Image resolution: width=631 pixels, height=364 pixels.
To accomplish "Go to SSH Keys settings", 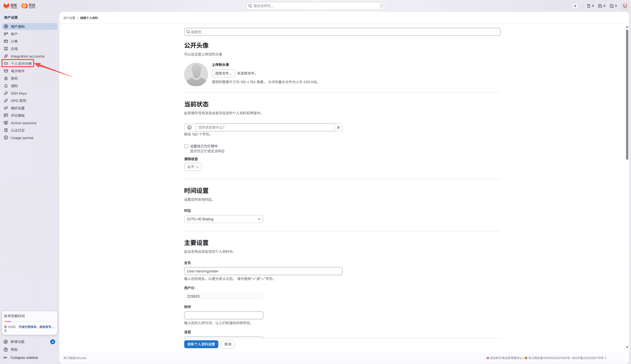I will 19,93.
